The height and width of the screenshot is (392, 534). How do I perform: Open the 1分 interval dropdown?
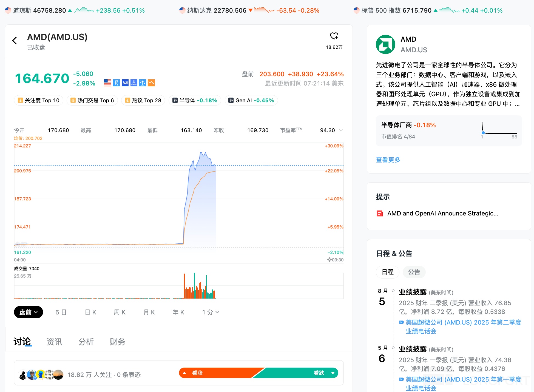(211, 312)
